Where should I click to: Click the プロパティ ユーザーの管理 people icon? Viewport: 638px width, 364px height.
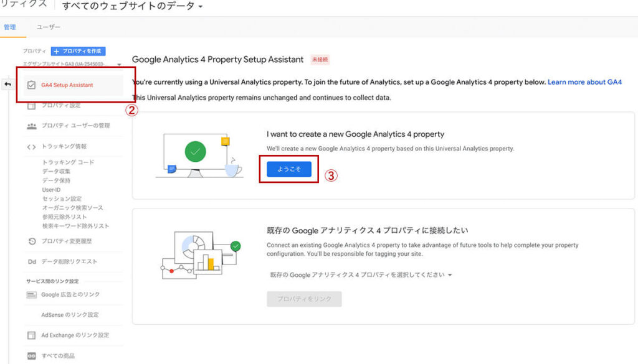(x=31, y=126)
